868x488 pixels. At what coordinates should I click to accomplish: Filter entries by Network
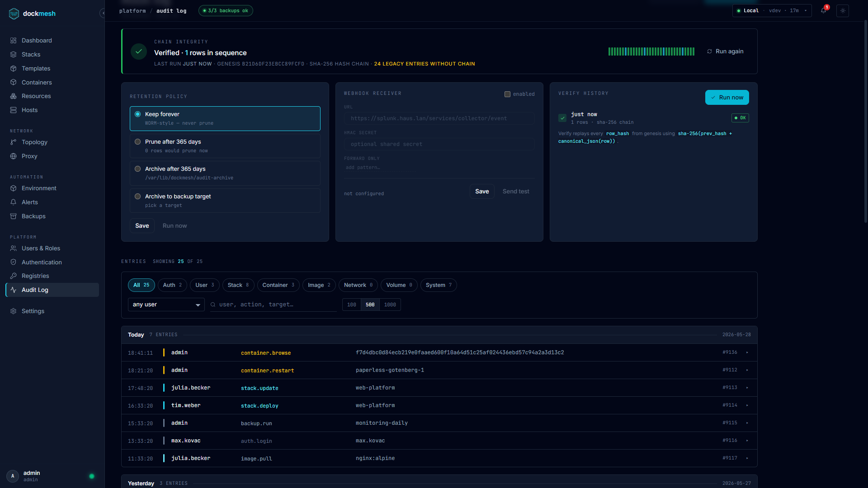click(358, 285)
